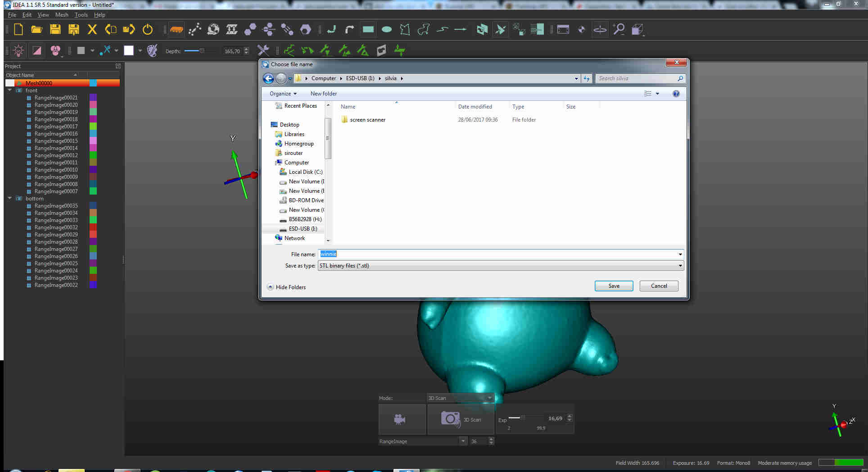Click the crossed wrench tools icon

coord(263,50)
